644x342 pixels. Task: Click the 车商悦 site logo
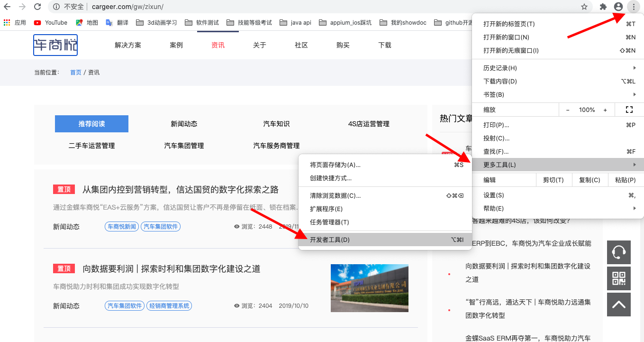(55, 45)
